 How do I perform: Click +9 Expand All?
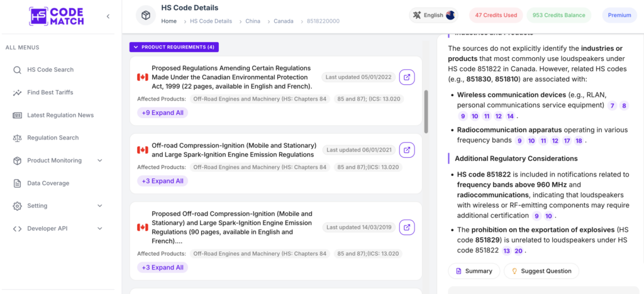pyautogui.click(x=163, y=112)
